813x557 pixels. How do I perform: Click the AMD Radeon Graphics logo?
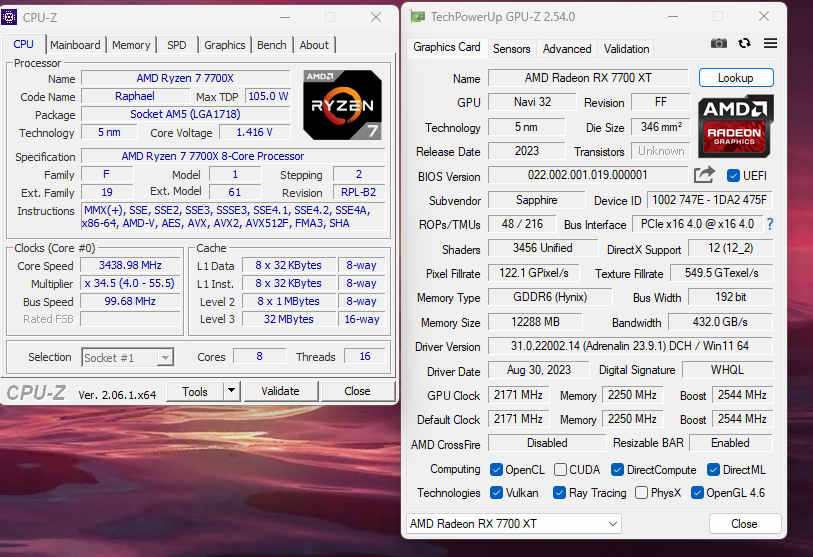point(734,127)
